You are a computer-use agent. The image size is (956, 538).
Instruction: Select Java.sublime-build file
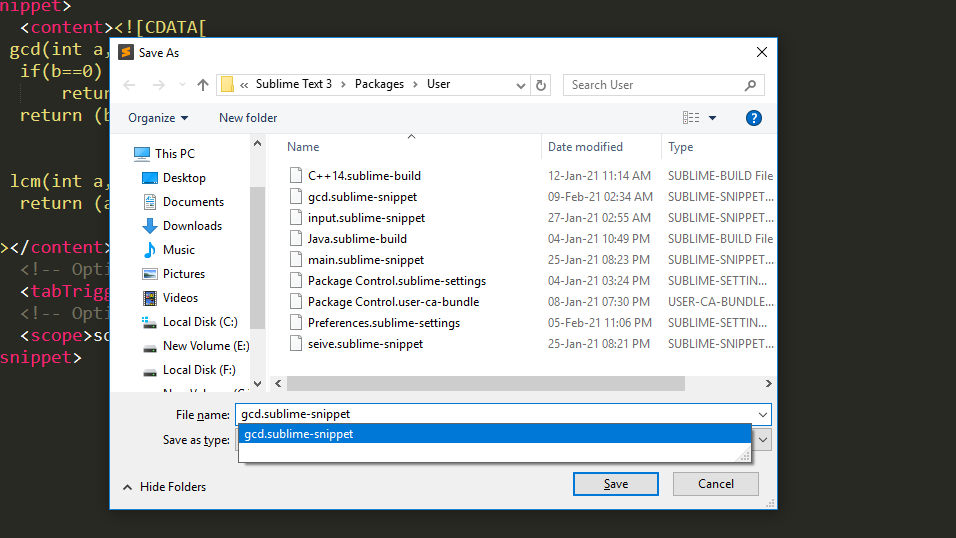tap(357, 239)
